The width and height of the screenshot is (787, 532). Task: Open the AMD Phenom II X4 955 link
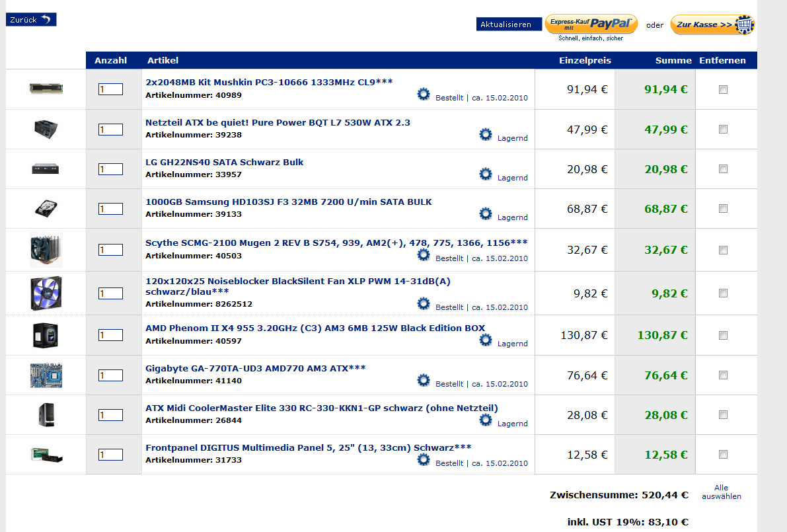[315, 328]
